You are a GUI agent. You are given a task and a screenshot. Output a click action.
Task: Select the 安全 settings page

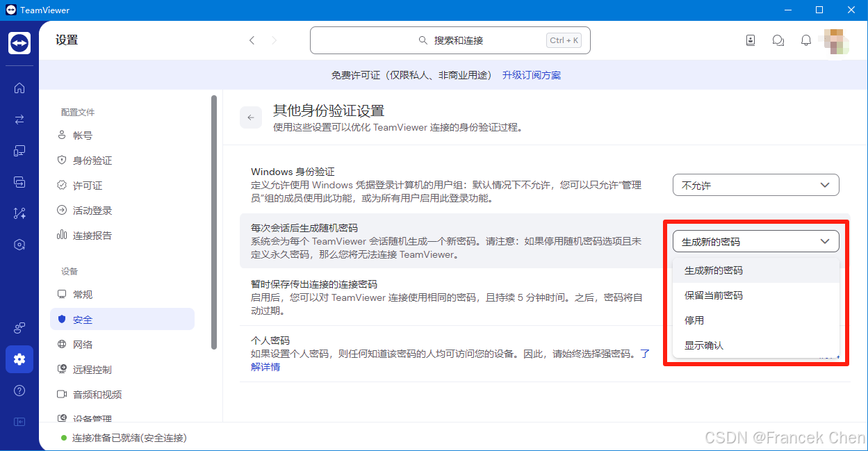122,320
